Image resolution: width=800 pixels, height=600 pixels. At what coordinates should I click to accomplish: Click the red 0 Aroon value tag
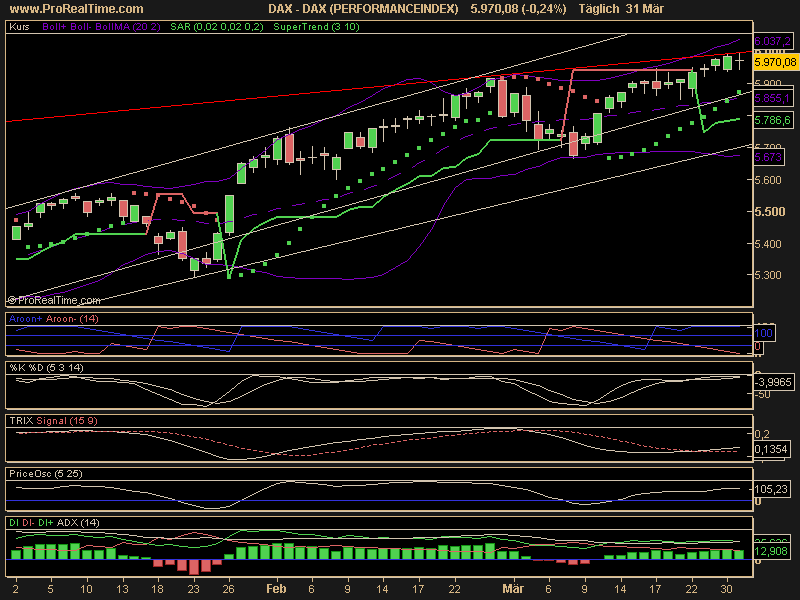pos(758,347)
